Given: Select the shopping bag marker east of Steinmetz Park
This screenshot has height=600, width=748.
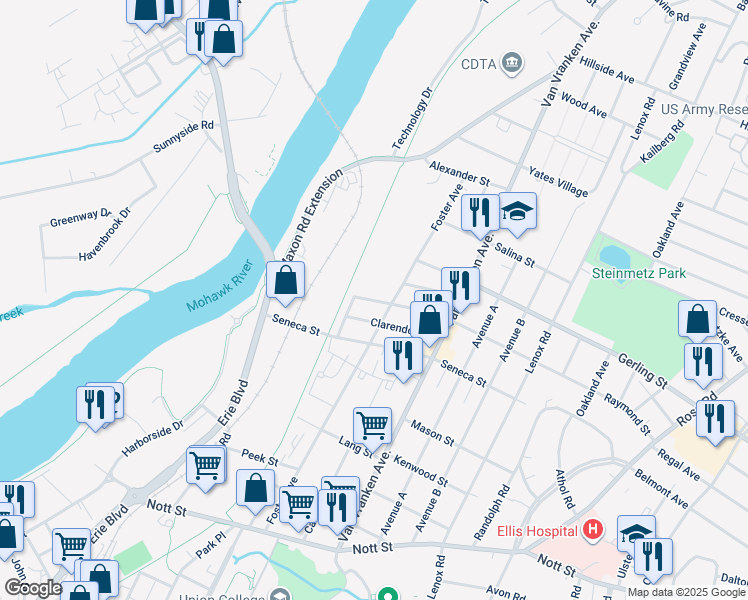Looking at the screenshot, I should 697,320.
